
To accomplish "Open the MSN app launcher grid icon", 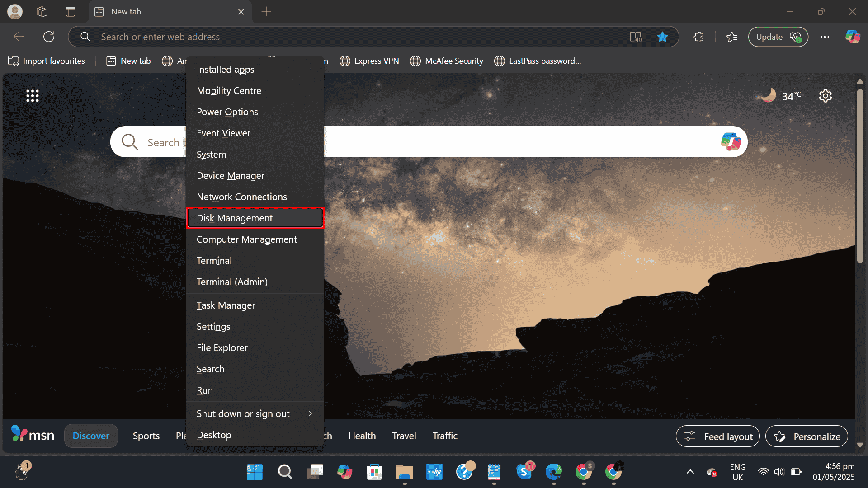I will click(x=32, y=96).
